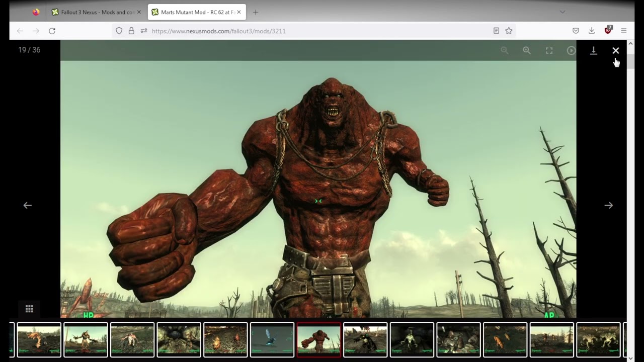Go back in browser history
This screenshot has width=644, height=362.
point(20,31)
